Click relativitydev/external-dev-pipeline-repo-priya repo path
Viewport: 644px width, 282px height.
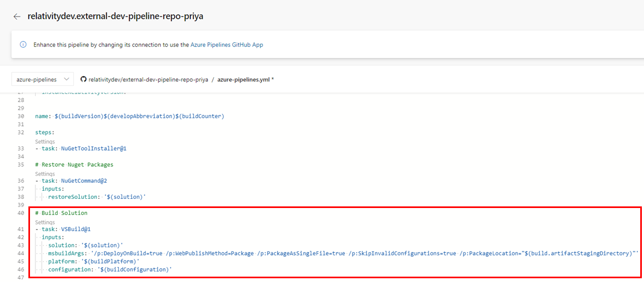148,79
